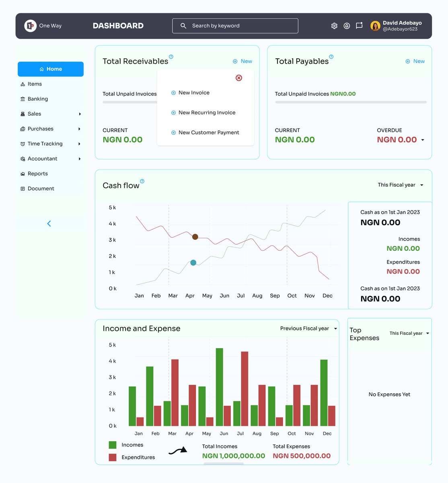Select New Recurring Invoice

[x=203, y=113]
